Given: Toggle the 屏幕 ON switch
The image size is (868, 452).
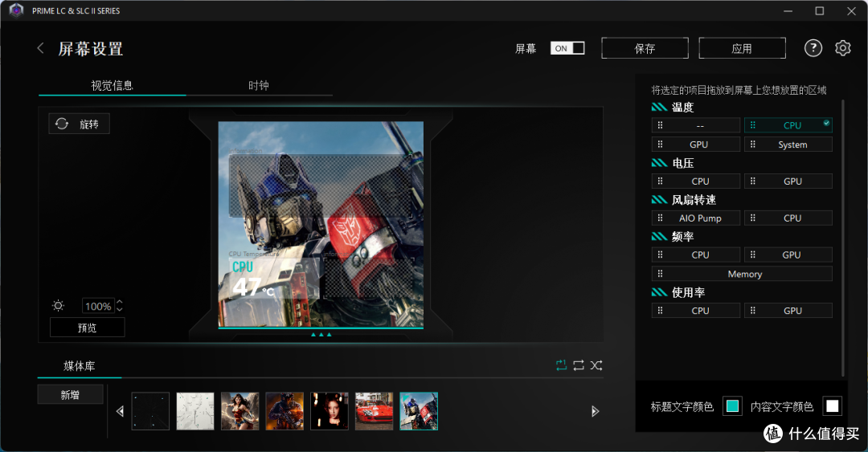Looking at the screenshot, I should pyautogui.click(x=567, y=48).
